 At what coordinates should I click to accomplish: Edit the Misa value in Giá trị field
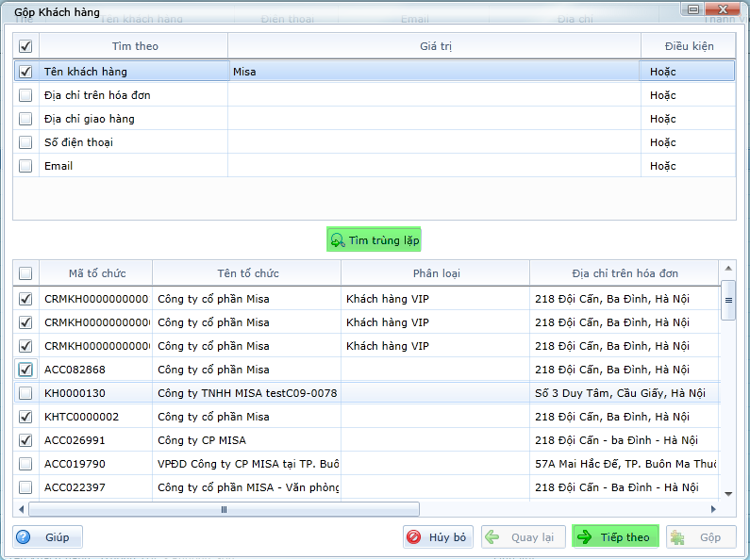(x=434, y=72)
